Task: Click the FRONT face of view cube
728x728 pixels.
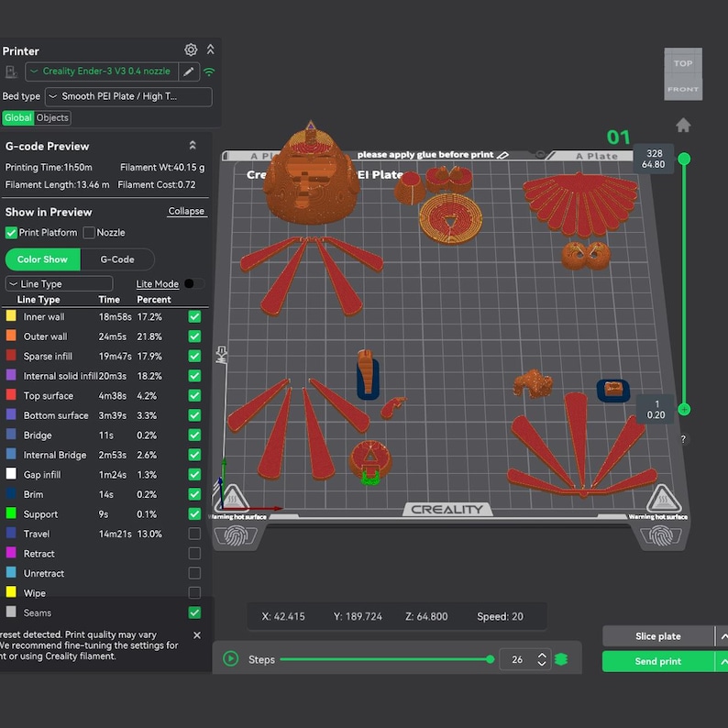Action: click(x=683, y=89)
